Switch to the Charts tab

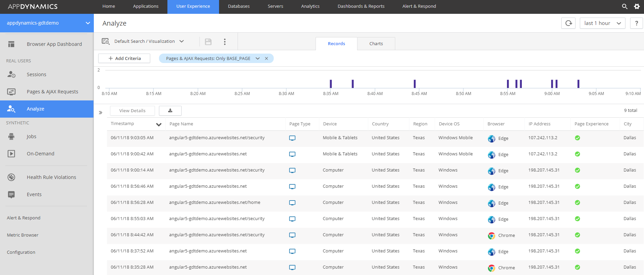coord(376,43)
